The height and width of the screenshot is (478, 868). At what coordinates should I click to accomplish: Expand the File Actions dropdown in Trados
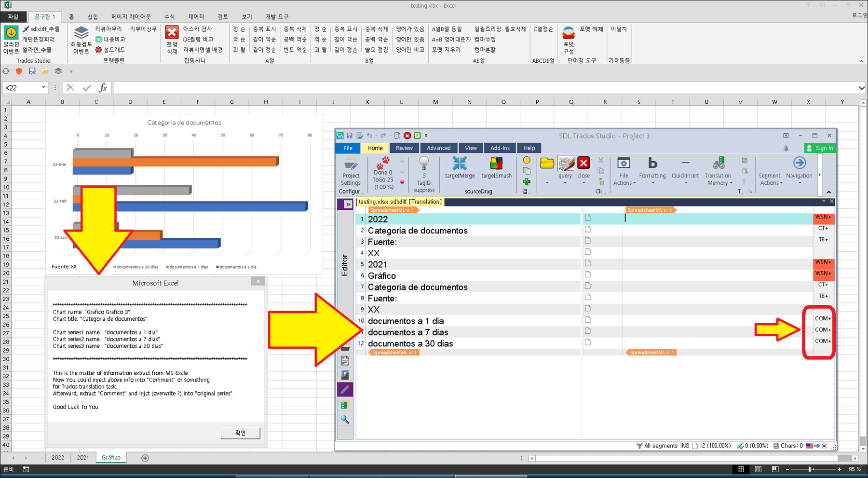(x=634, y=183)
